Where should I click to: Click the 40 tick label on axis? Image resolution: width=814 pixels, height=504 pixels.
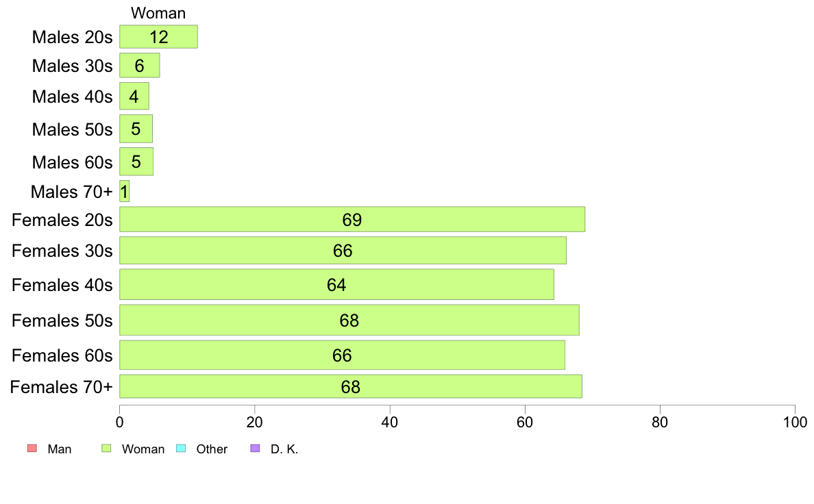point(389,422)
